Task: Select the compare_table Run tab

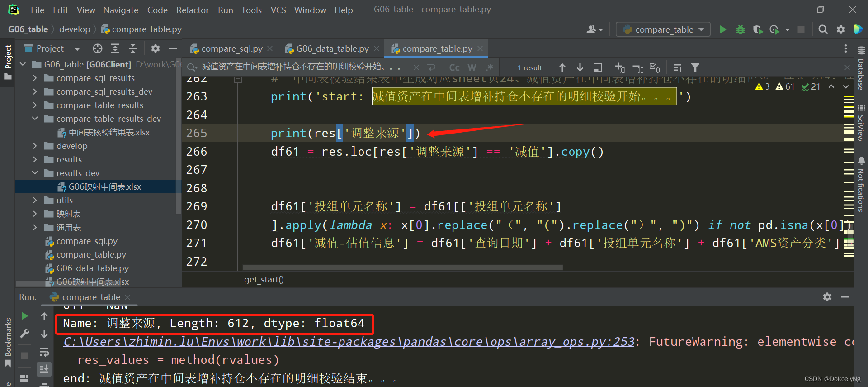Action: (90, 297)
